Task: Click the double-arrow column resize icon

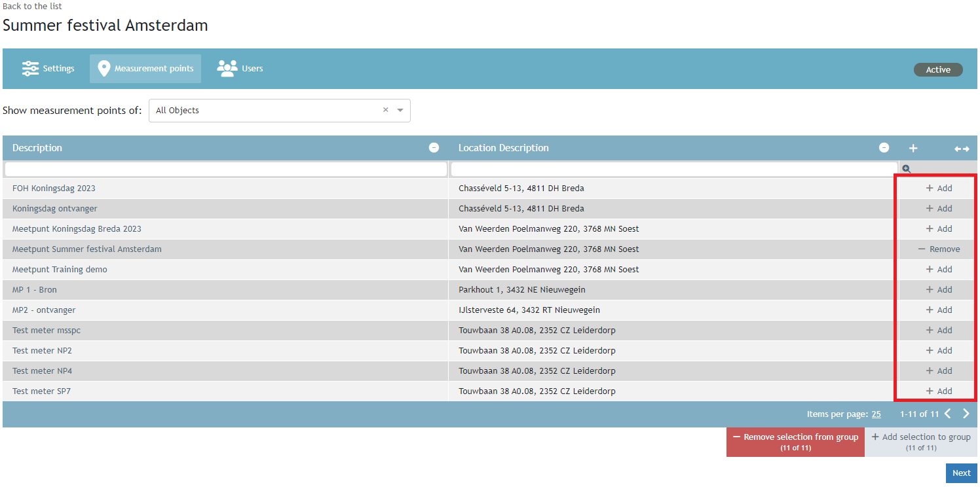Action: click(x=961, y=149)
